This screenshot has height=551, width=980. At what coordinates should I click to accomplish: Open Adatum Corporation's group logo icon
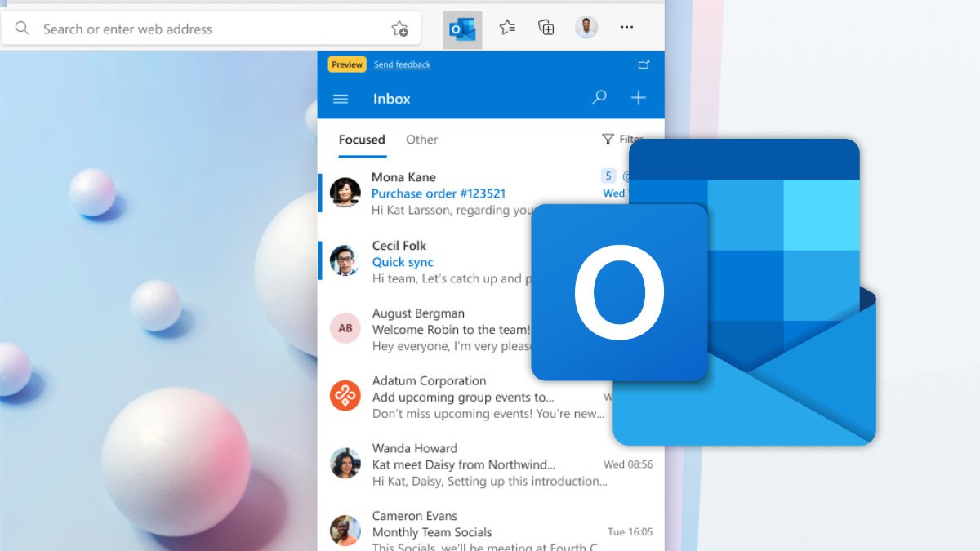[345, 395]
